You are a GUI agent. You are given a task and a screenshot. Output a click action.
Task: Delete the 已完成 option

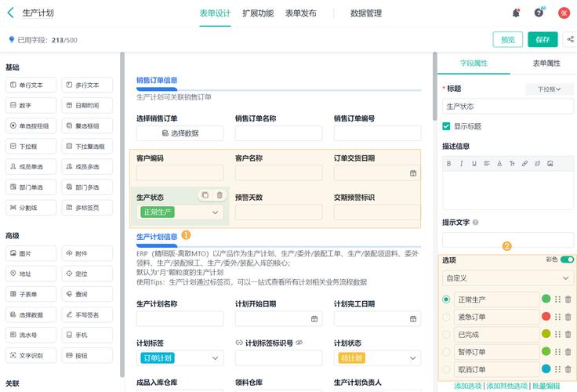click(568, 334)
